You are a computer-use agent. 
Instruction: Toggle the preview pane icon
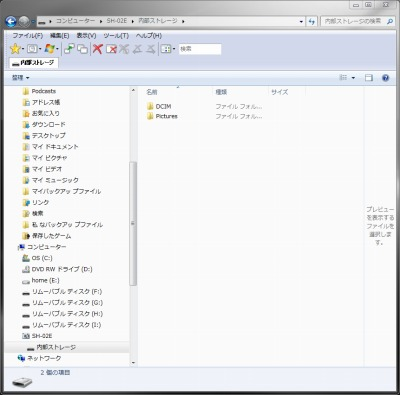(x=369, y=78)
